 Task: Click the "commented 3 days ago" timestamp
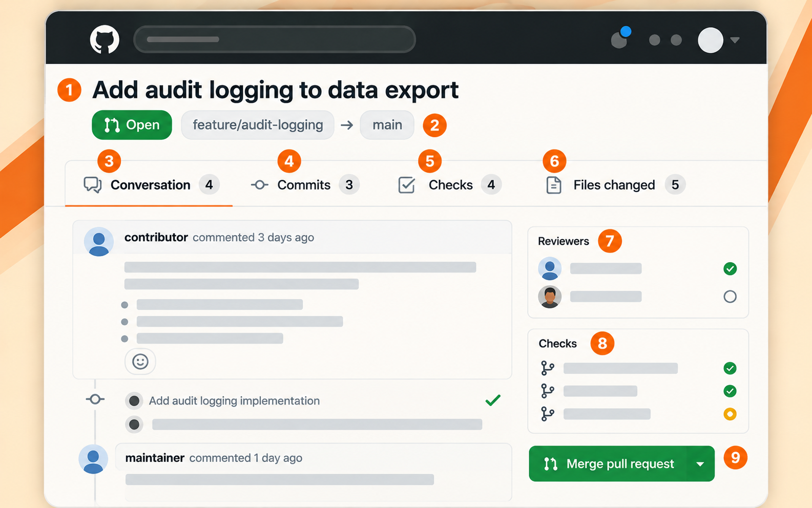point(253,238)
